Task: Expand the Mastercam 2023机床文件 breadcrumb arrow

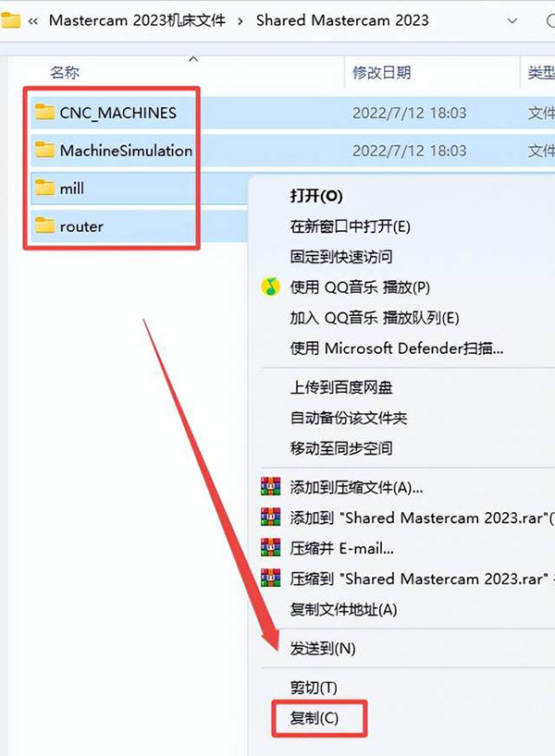Action: 240,21
